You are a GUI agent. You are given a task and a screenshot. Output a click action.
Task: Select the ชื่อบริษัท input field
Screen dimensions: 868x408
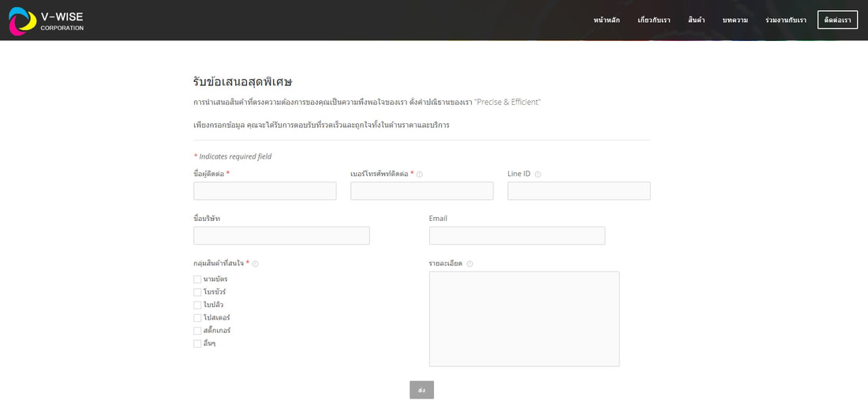(x=281, y=235)
